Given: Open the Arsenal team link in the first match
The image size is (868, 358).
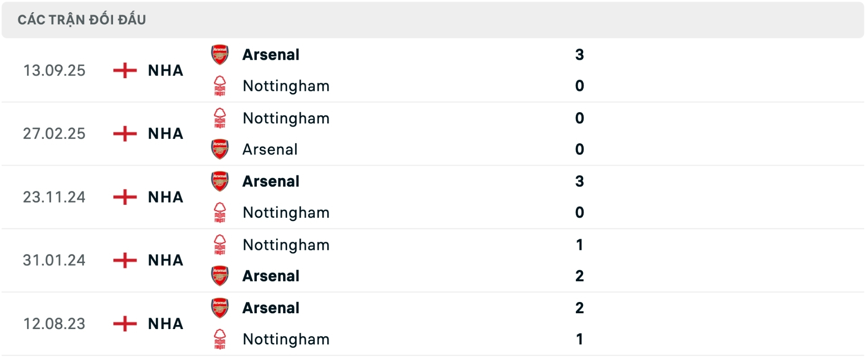Looking at the screenshot, I should tap(270, 54).
